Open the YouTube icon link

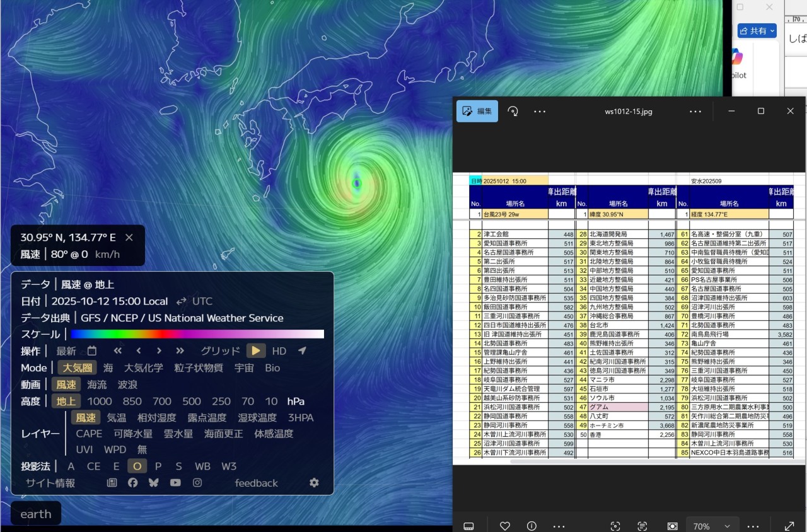[175, 483]
